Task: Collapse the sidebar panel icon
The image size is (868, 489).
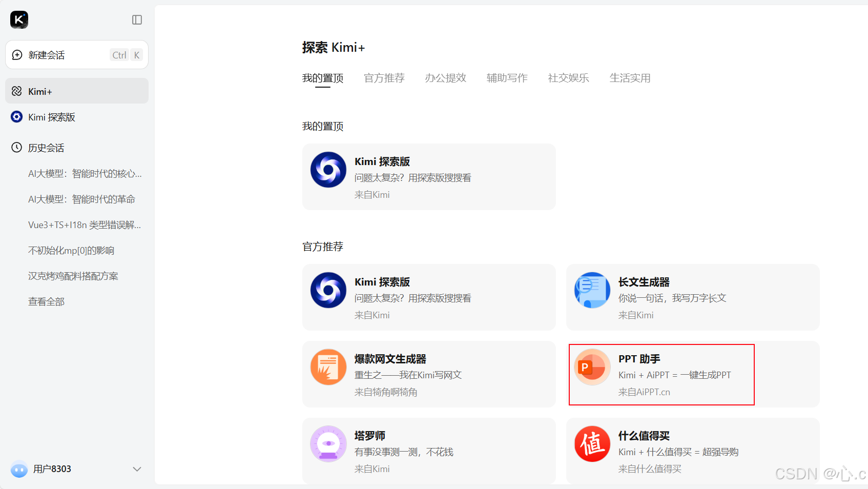Action: 137,19
